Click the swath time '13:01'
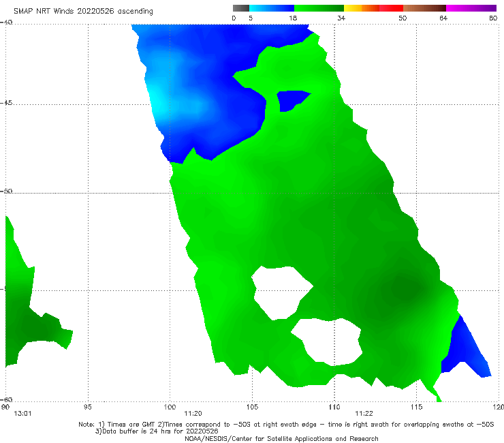504x443 pixels. coord(22,414)
